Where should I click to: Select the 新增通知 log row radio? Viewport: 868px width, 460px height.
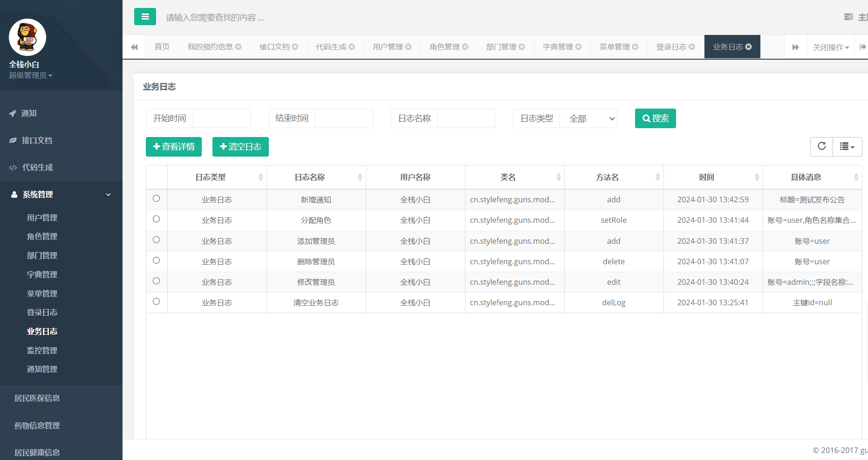[157, 199]
